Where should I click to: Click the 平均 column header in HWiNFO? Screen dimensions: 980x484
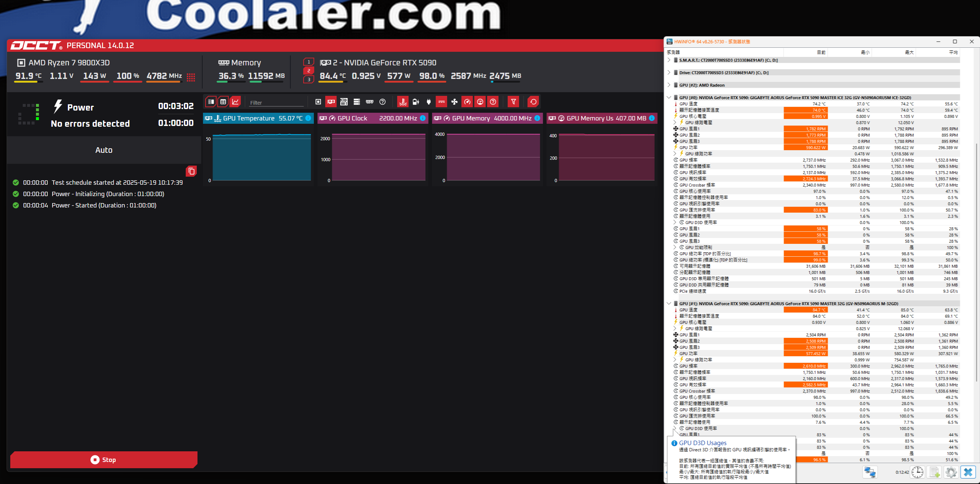click(x=937, y=52)
